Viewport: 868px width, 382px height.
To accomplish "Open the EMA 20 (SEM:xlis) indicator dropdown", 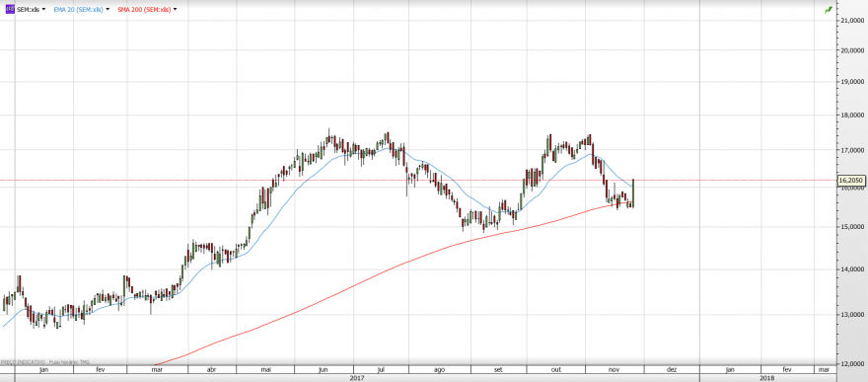I will [x=107, y=10].
